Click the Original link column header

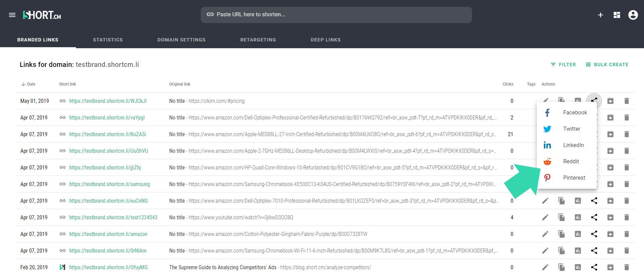[x=180, y=84]
